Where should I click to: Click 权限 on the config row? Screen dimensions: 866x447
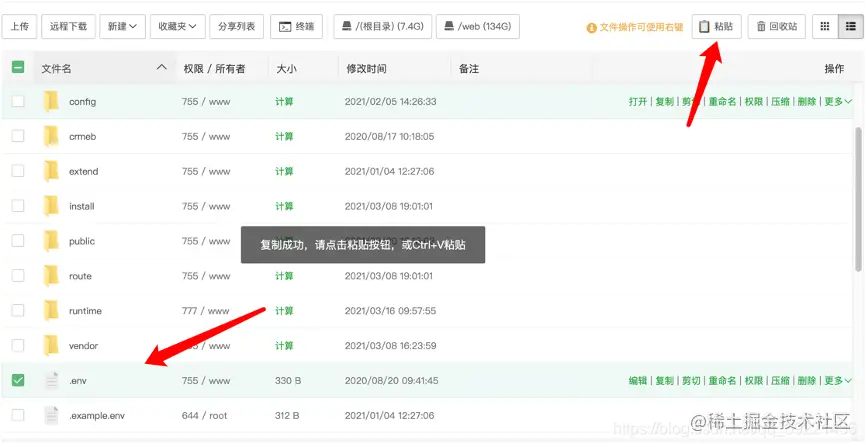click(x=754, y=102)
